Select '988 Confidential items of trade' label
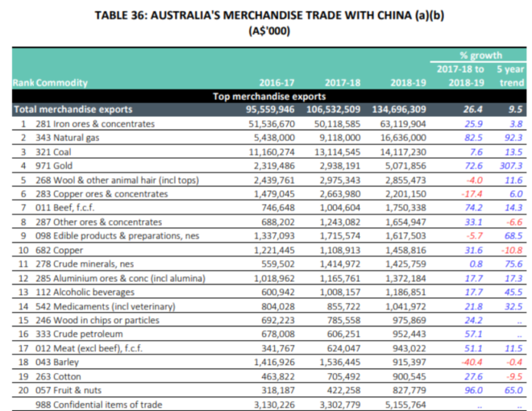This screenshot has width=532, height=411. coord(98,405)
